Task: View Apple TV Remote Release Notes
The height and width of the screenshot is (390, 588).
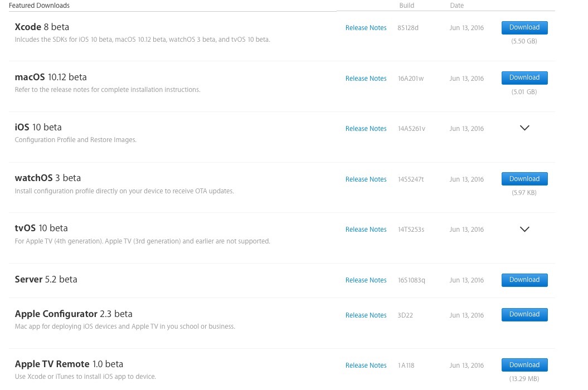Action: [x=366, y=365]
